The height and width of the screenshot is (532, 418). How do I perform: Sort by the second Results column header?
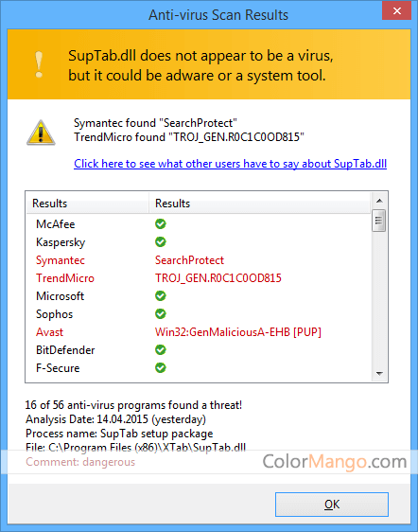pos(259,204)
